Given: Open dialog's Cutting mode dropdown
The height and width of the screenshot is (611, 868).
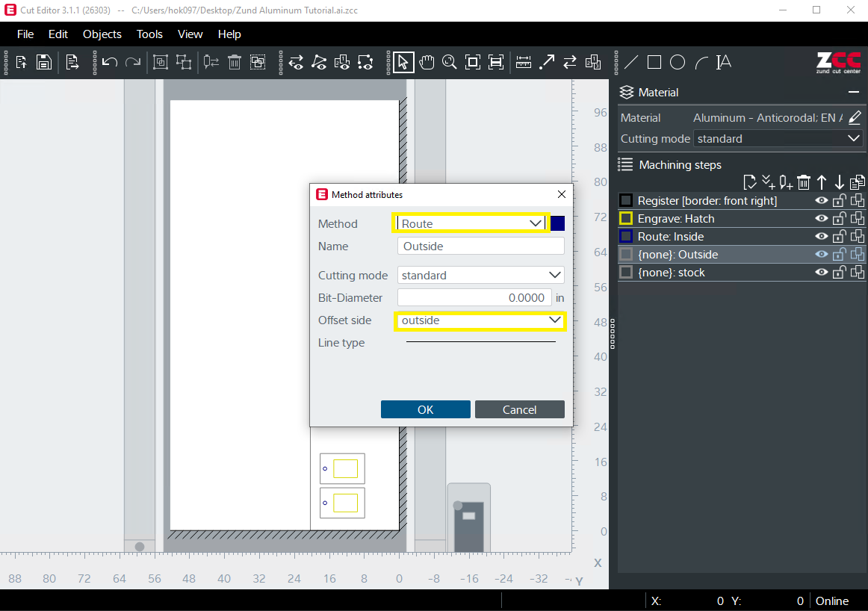Looking at the screenshot, I should pyautogui.click(x=480, y=276).
